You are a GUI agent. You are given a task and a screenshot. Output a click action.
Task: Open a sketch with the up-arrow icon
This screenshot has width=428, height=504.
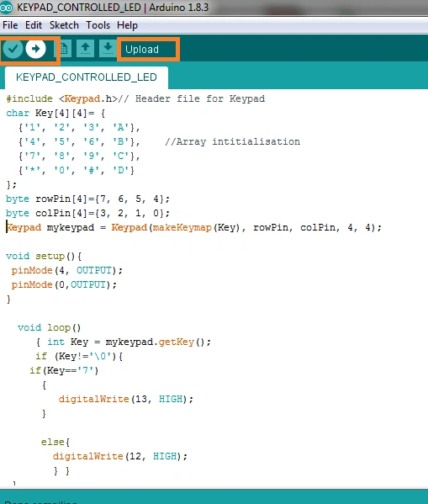click(85, 49)
